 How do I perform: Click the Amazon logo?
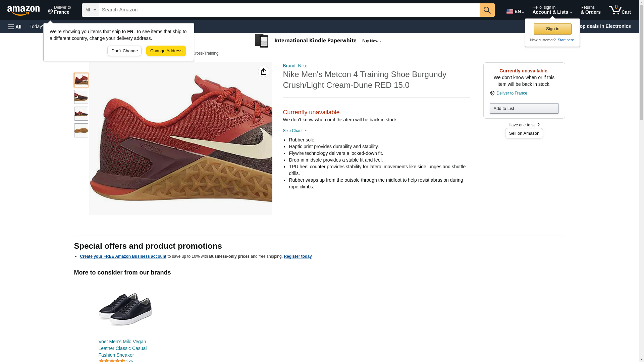coord(23,10)
